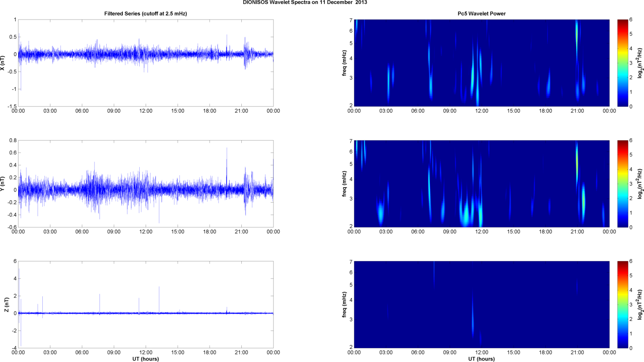Click the colorbar beside the Z-component wavelet plot
644x362 pixels.
(x=622, y=304)
